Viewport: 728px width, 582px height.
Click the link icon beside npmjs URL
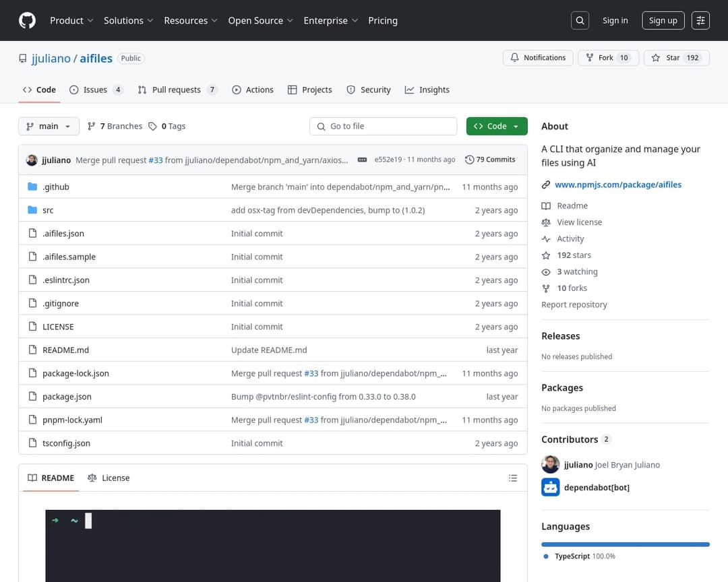coord(546,185)
